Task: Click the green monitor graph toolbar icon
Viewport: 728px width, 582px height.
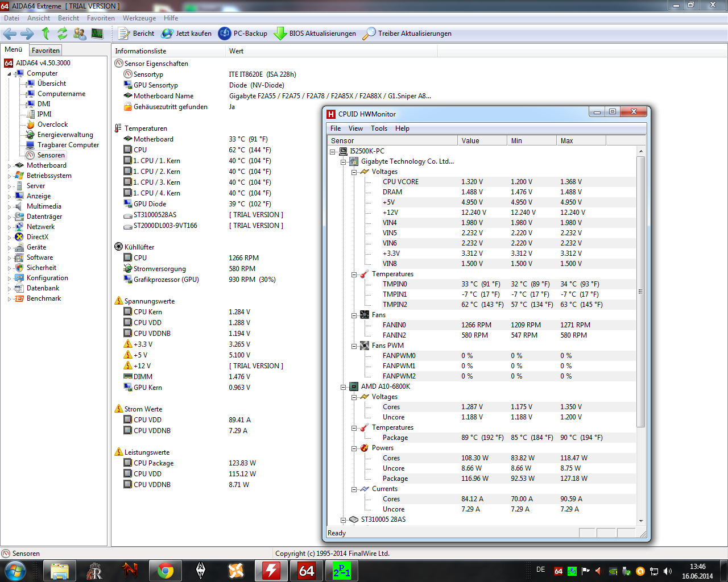Action: pyautogui.click(x=97, y=34)
